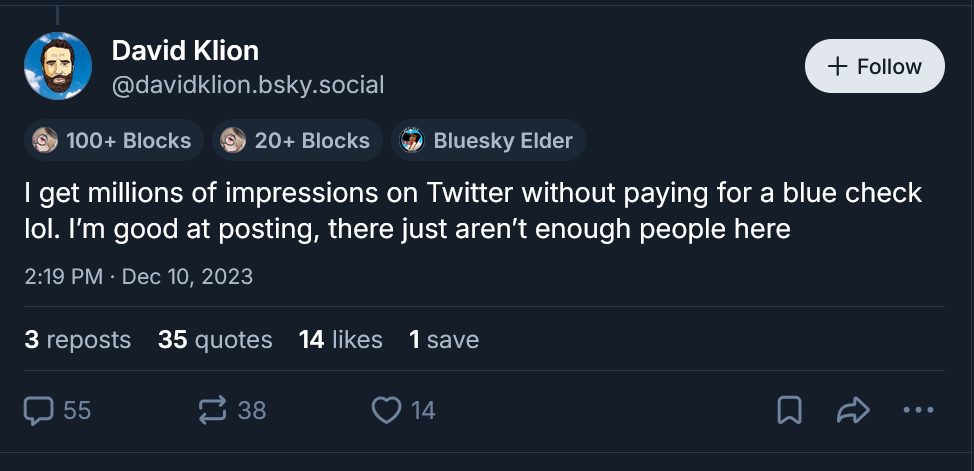Click the @davidklion.bsky.social handle
This screenshot has height=471, width=974.
(x=248, y=85)
